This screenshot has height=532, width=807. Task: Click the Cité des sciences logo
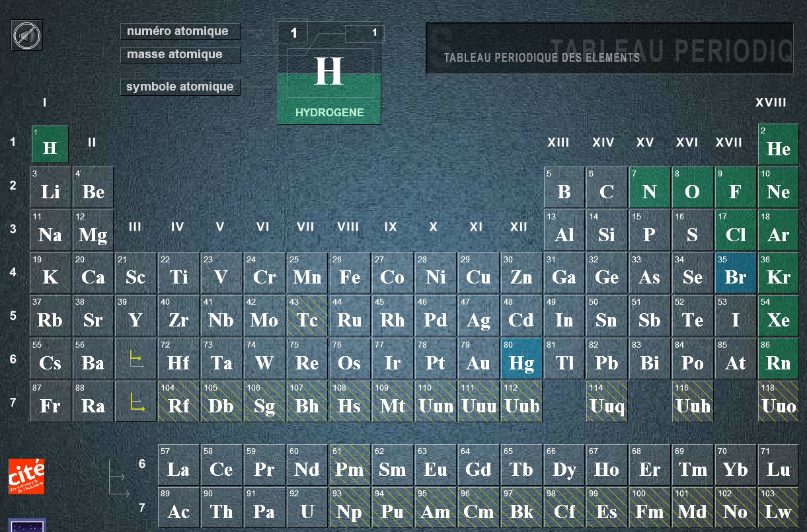click(26, 476)
